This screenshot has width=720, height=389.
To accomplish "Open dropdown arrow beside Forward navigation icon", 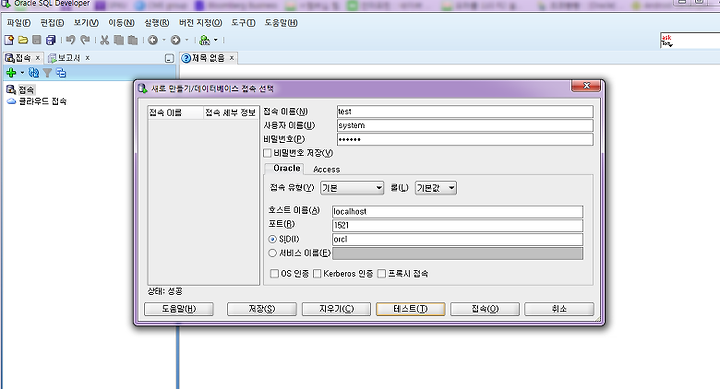I will [x=186, y=40].
